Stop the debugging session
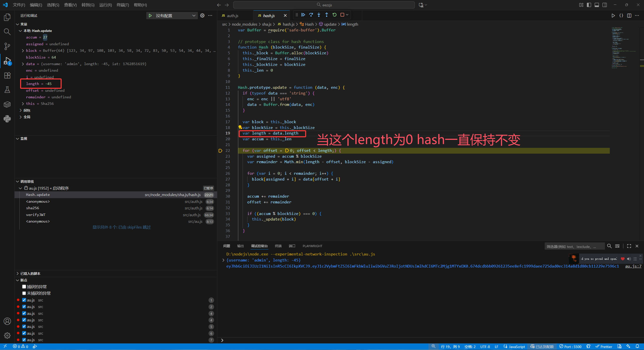The width and height of the screenshot is (644, 350). pyautogui.click(x=342, y=15)
